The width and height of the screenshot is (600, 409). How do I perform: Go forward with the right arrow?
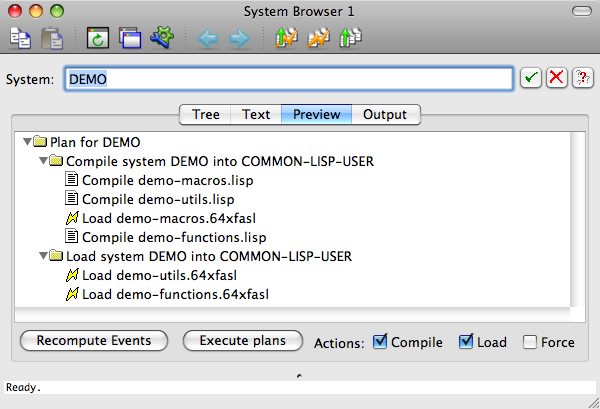(x=239, y=39)
